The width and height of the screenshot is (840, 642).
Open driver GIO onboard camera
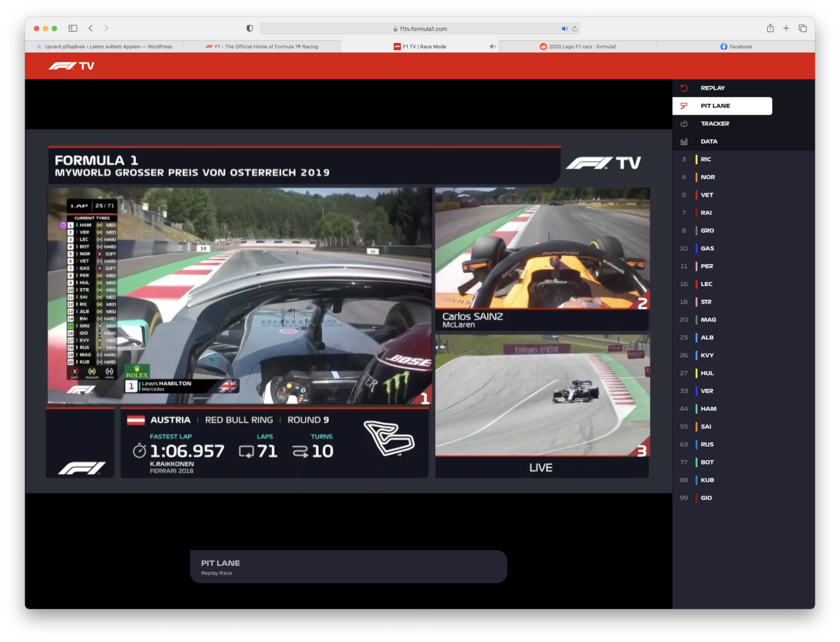click(x=722, y=498)
